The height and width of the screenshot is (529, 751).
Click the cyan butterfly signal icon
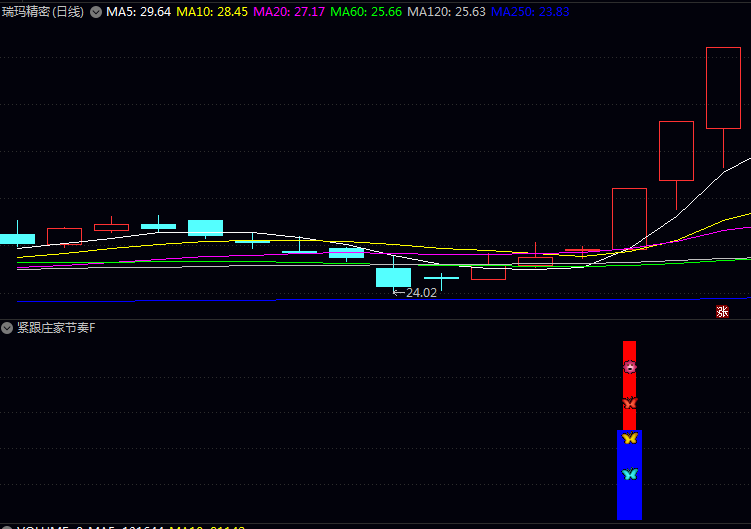[630, 474]
